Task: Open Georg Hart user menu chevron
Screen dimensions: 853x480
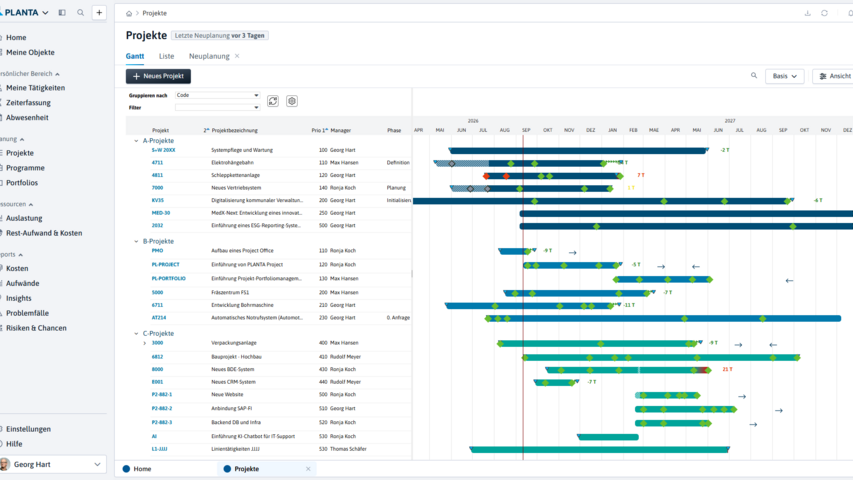Action: (x=97, y=464)
